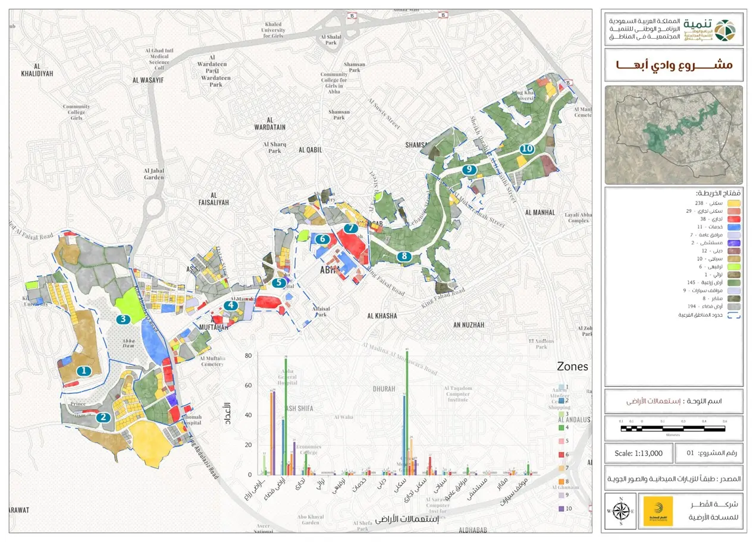Viewport: 756px width, 542px height.
Task: Click the yellow residential legend swatch (238)
Action: [x=734, y=204]
